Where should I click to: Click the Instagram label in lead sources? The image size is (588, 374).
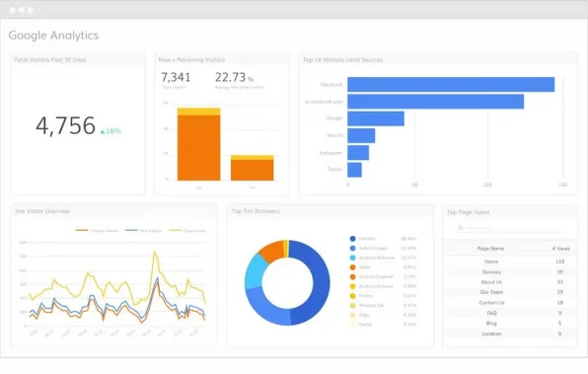point(331,153)
